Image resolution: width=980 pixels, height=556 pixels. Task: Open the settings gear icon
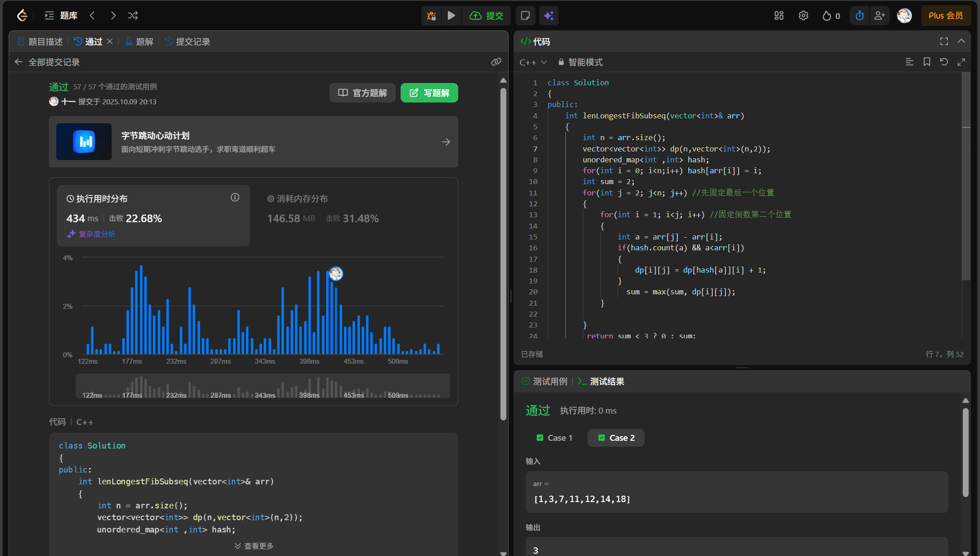click(x=803, y=16)
